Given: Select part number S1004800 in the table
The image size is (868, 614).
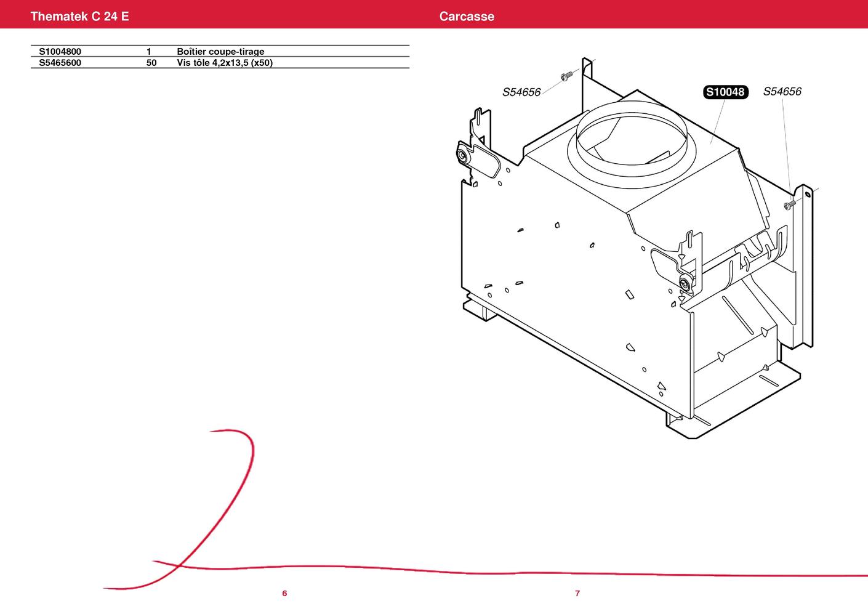Looking at the screenshot, I should (x=60, y=52).
